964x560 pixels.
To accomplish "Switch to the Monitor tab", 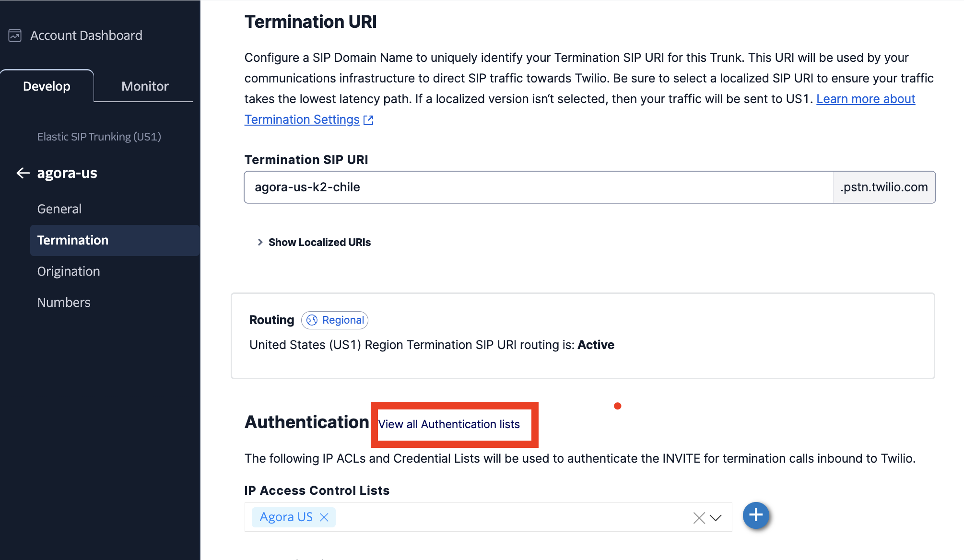I will (145, 86).
